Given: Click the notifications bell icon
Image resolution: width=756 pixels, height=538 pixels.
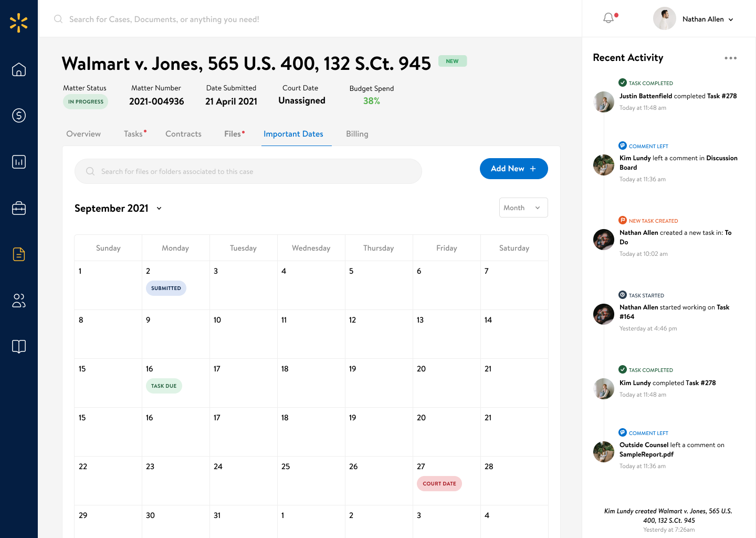Looking at the screenshot, I should click(609, 18).
